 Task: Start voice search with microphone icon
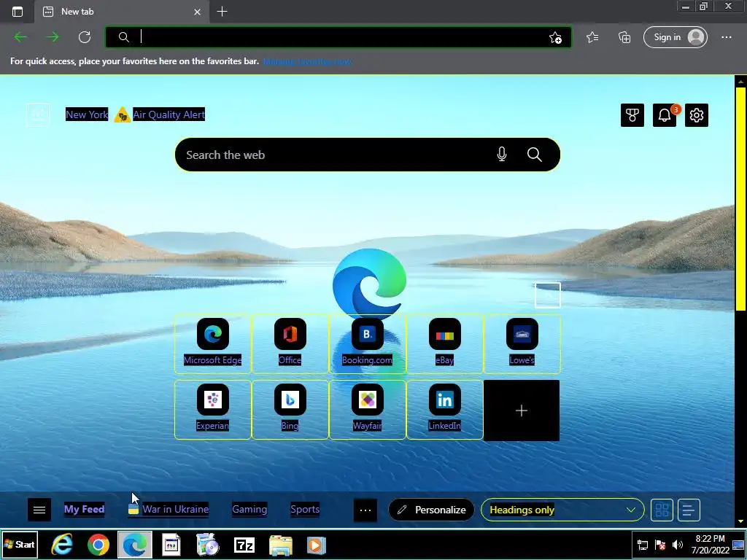[x=502, y=155]
